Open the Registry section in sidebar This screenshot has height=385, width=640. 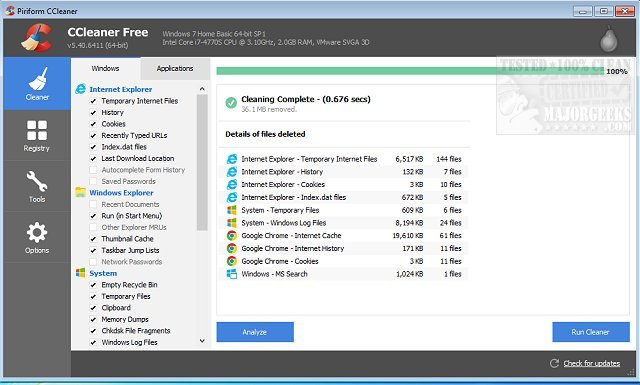37,136
